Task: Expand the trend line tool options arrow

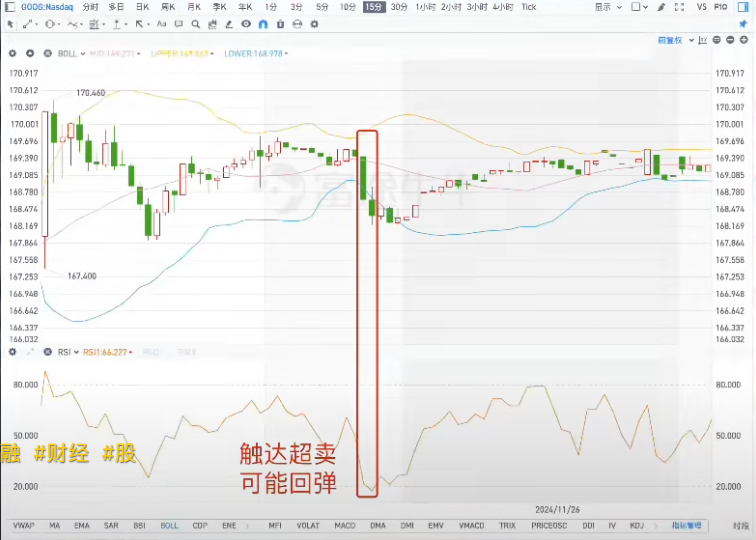Action: (37, 25)
